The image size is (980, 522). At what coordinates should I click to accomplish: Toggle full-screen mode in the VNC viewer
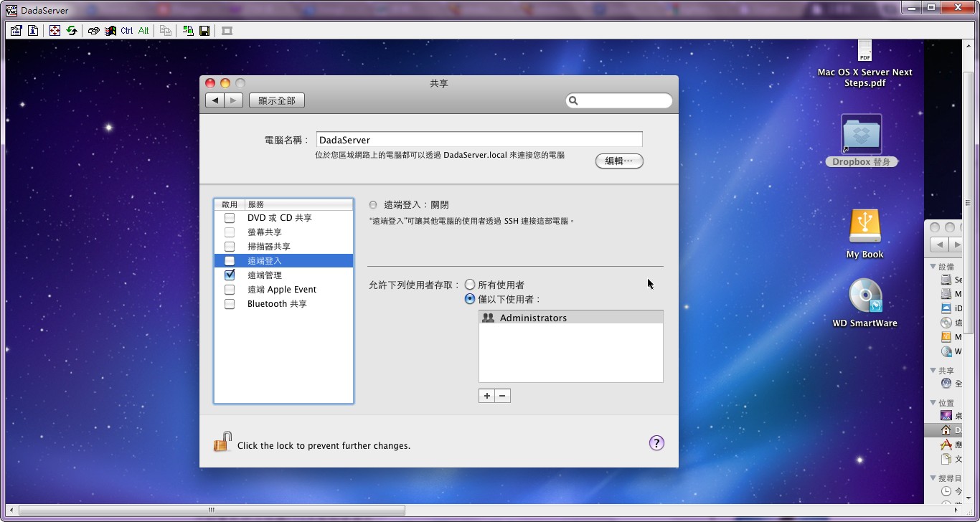point(55,30)
